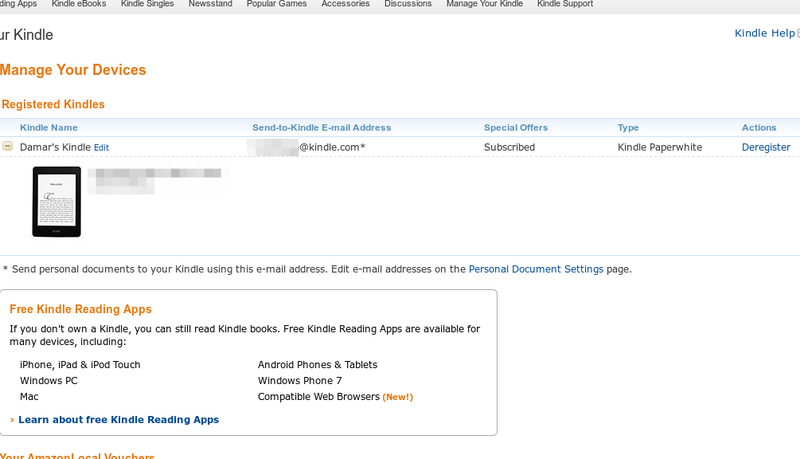Click the Kindle Paperwhite device thumbnail
This screenshot has width=800, height=459.
pyautogui.click(x=56, y=202)
